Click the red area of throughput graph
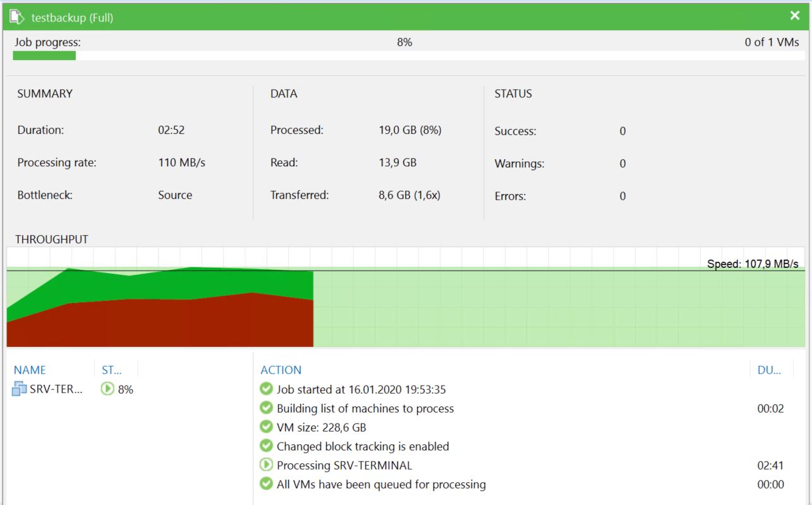812x505 pixels. [158, 322]
